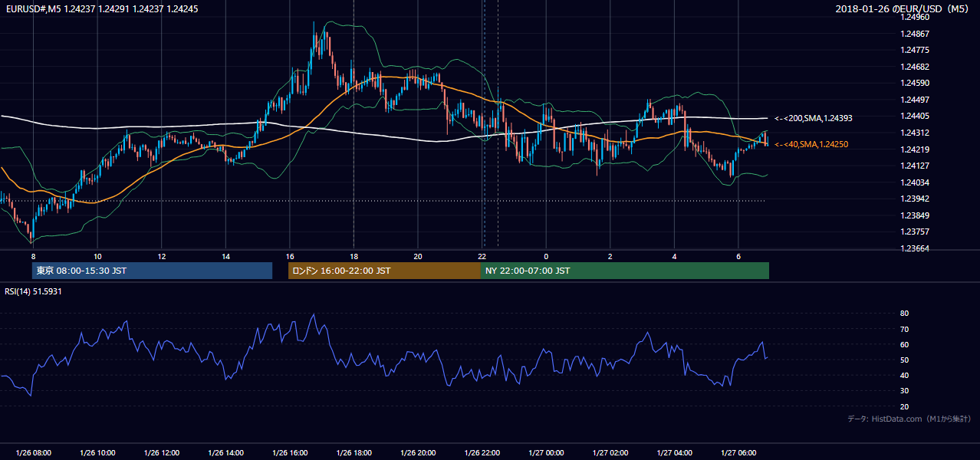The width and height of the screenshot is (980, 460).
Task: Click price axis label 1.24590
Action: 914,83
